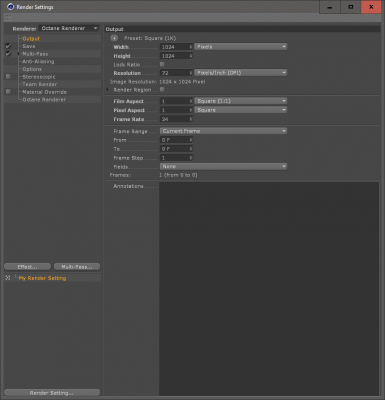This screenshot has width=385, height=400.
Task: Toggle the Material Override checkbox
Action: click(x=8, y=92)
